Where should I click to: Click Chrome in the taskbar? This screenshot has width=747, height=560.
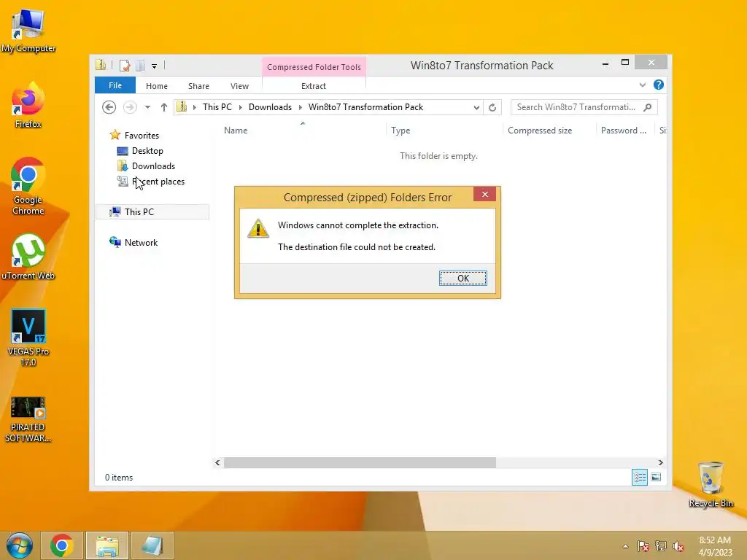tap(61, 545)
